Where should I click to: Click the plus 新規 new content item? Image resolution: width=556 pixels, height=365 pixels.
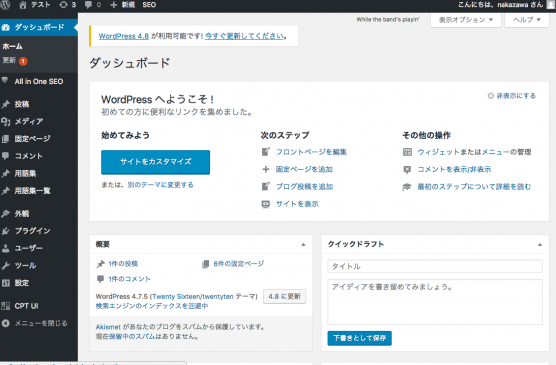point(123,5)
